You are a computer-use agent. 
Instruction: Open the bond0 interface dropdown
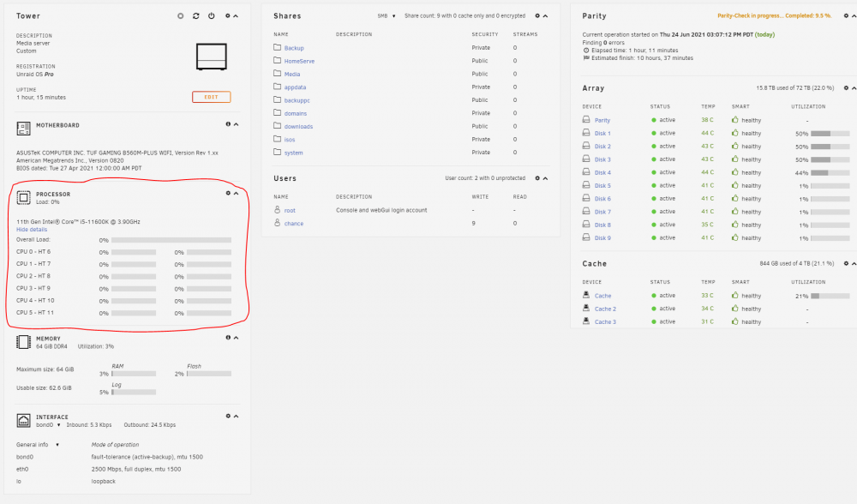click(x=48, y=425)
